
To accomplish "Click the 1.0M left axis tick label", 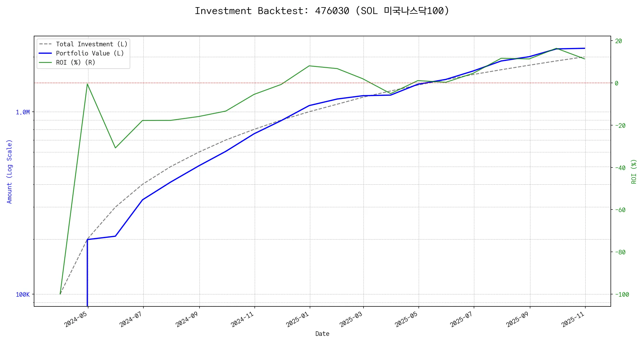I will 23,112.
